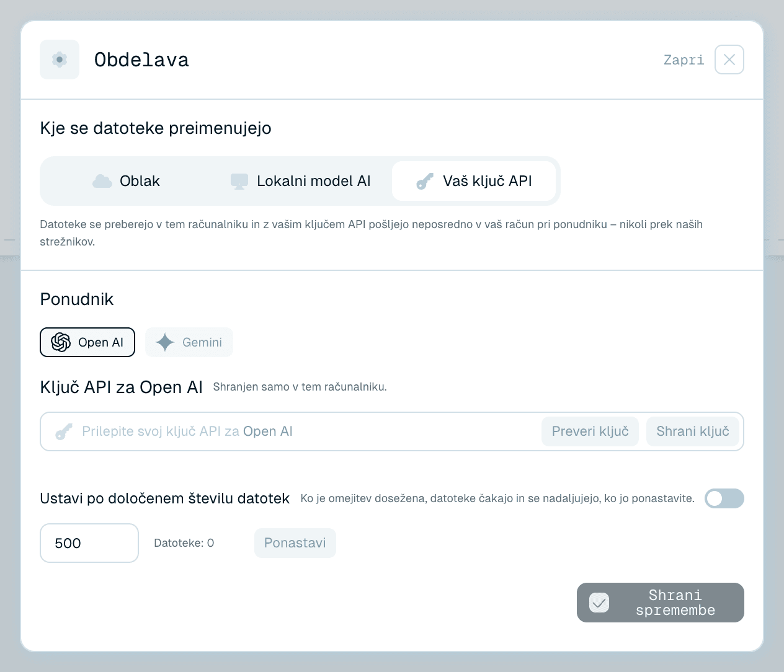Click the Datoteke: 0 counter text

184,543
